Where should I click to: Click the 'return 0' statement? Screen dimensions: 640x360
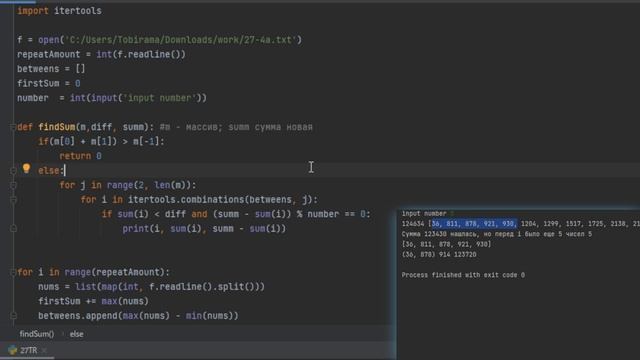click(x=80, y=156)
